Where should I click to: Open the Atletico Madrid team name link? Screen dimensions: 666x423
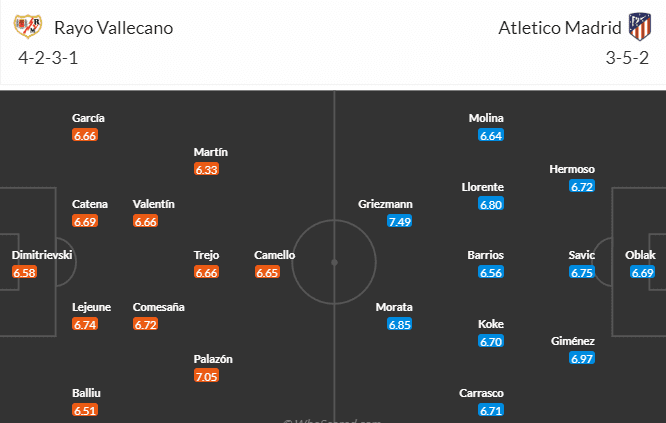coord(559,27)
